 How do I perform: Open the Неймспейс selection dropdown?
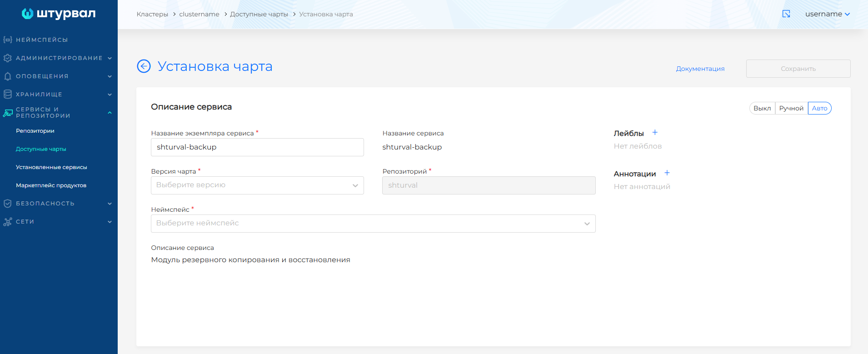coord(373,224)
